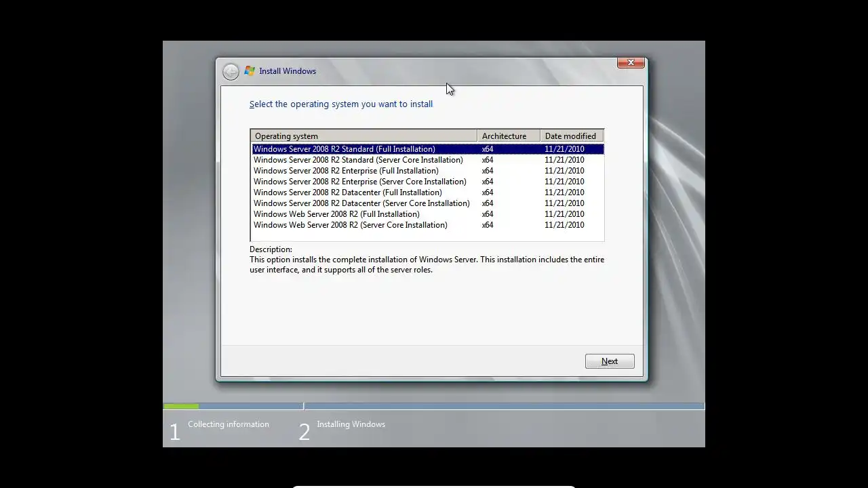Click the Install Windows title text

(x=288, y=71)
